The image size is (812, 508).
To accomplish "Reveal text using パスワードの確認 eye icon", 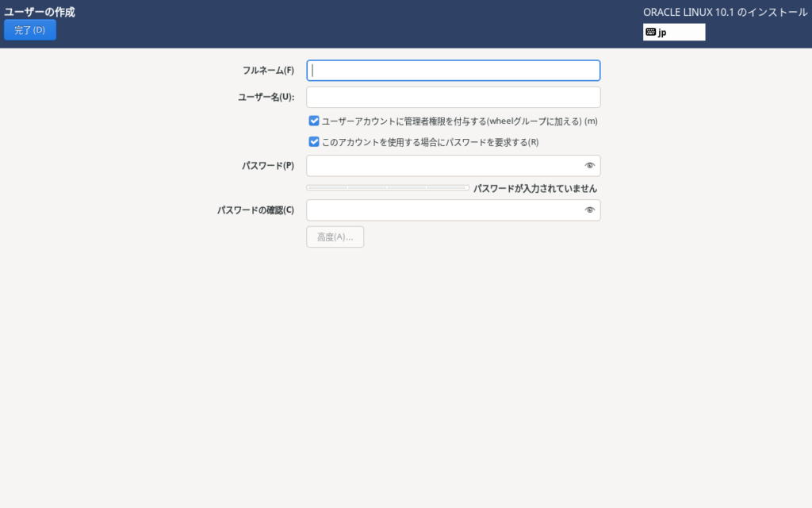I will tap(589, 210).
